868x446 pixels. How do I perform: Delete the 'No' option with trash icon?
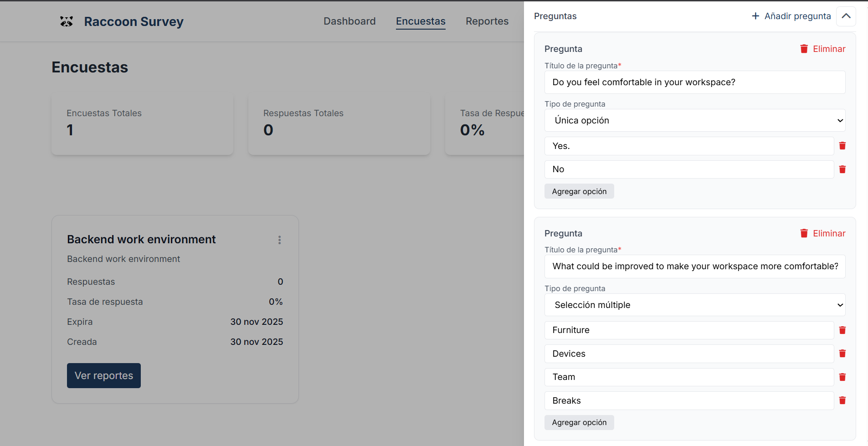842,169
